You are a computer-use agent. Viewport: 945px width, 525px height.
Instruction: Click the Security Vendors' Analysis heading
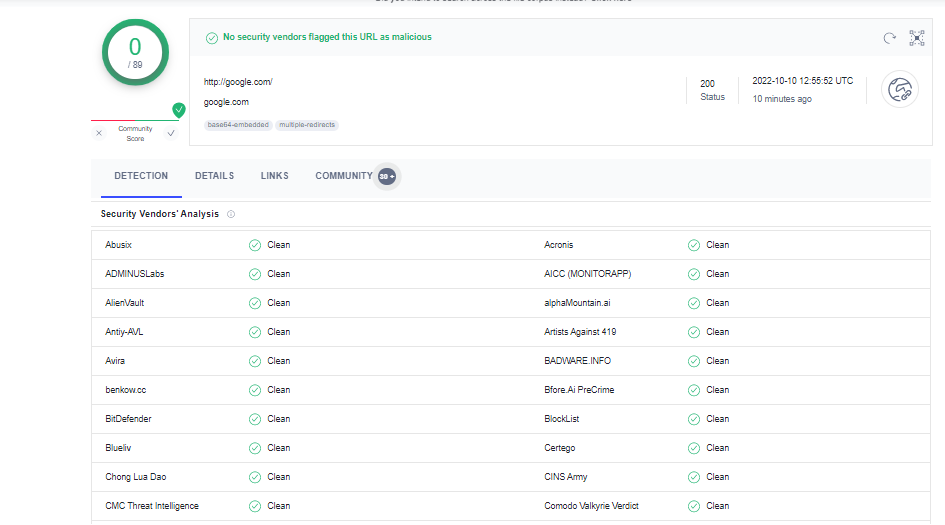pyautogui.click(x=160, y=214)
